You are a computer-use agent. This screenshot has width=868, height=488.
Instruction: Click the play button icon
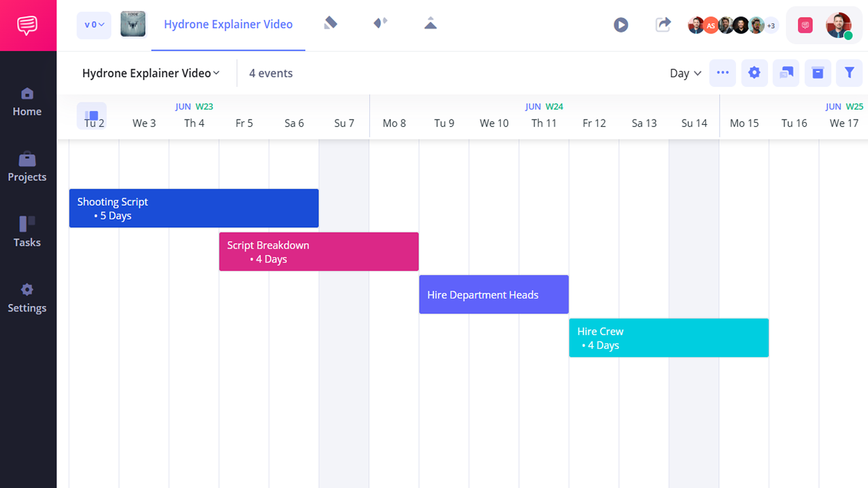coord(621,25)
